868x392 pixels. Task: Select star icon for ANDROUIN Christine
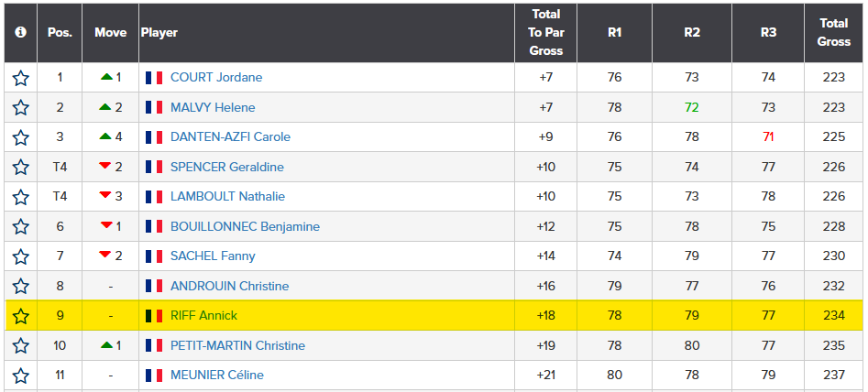click(20, 287)
